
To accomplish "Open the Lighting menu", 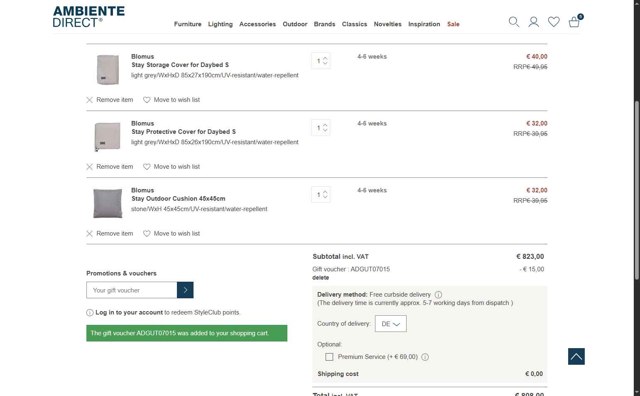I will [220, 24].
